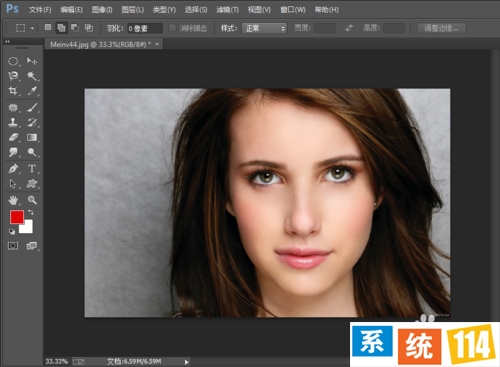Select the Gradient tool

click(32, 137)
